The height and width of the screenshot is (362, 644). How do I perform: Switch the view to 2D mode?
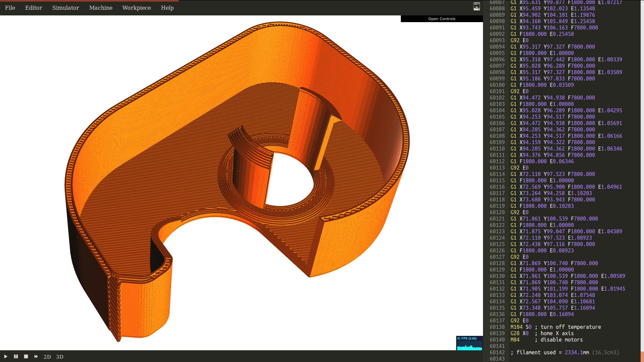coord(47,357)
